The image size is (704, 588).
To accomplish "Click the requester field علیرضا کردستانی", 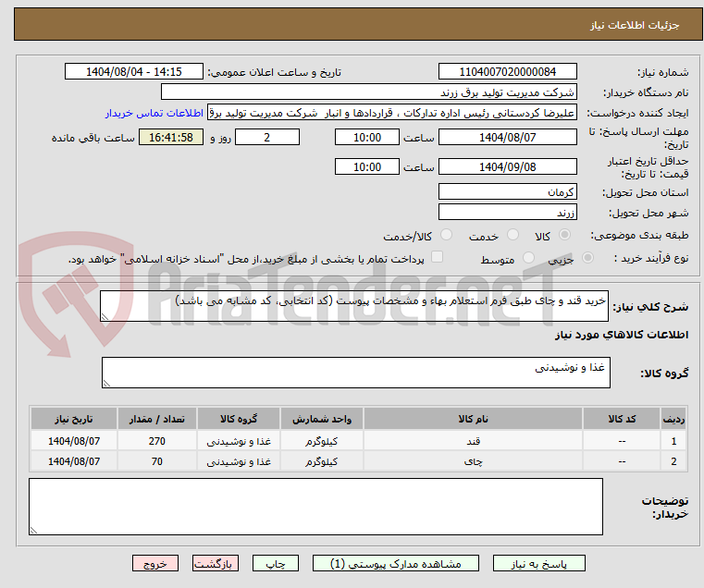I will [392, 113].
